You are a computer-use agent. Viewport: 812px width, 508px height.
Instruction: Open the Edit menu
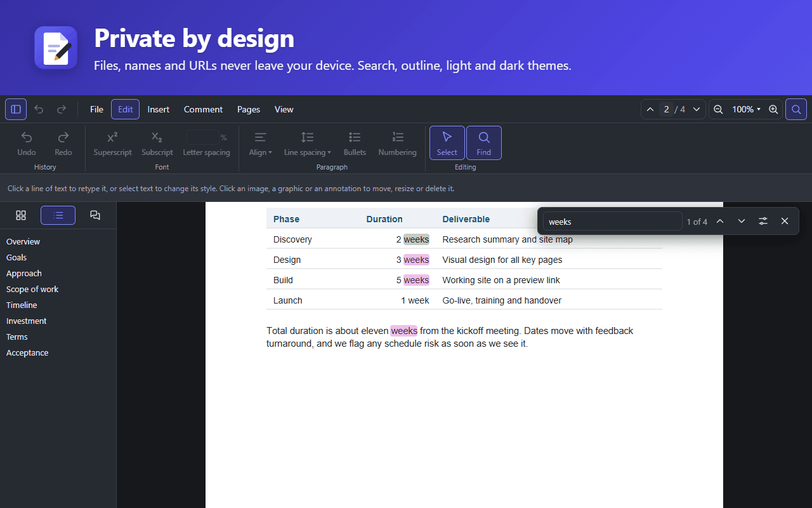(126, 109)
